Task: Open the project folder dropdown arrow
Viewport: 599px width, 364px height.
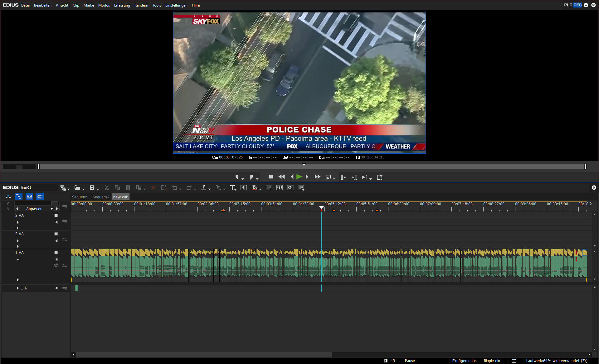Action: point(83,189)
